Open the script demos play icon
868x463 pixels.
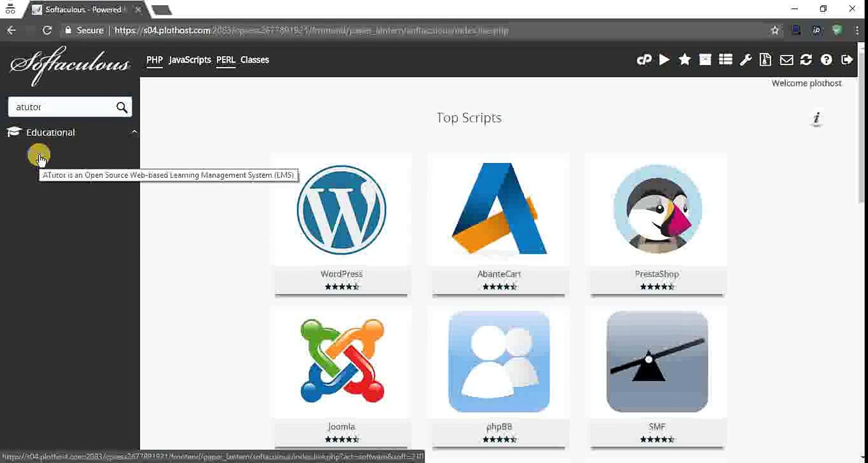(x=664, y=60)
